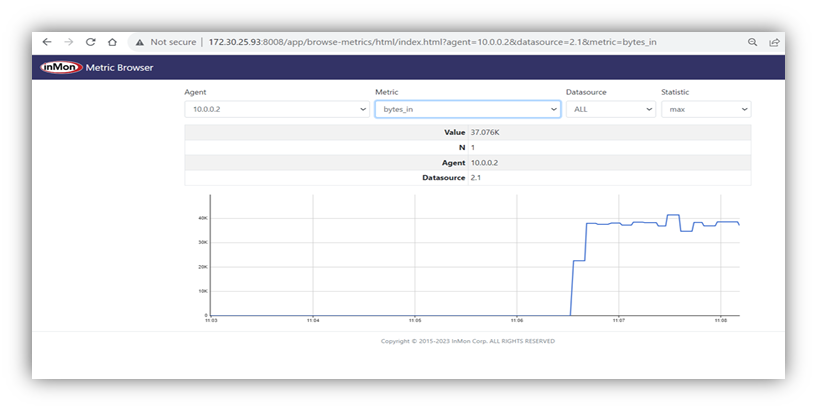817x411 pixels.
Task: Expand the Statistic dropdown set to max
Action: tap(705, 109)
